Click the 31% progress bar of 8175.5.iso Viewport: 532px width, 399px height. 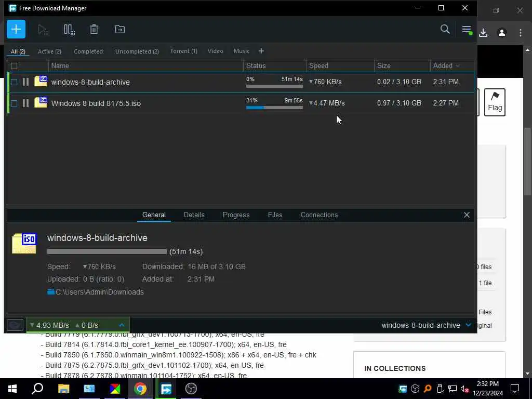(x=274, y=108)
